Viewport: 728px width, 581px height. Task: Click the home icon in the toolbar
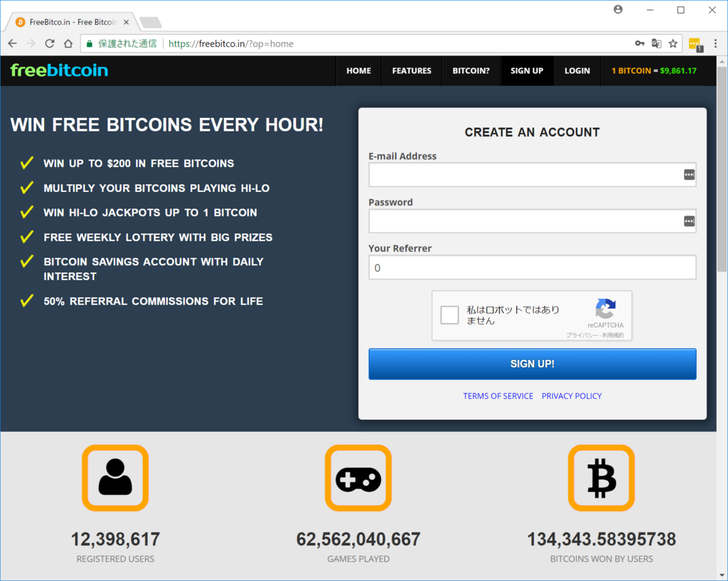click(68, 43)
